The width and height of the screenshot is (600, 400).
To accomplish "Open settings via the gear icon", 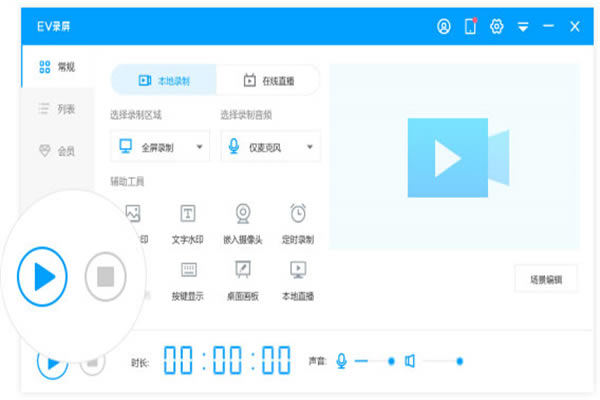I will pos(496,27).
